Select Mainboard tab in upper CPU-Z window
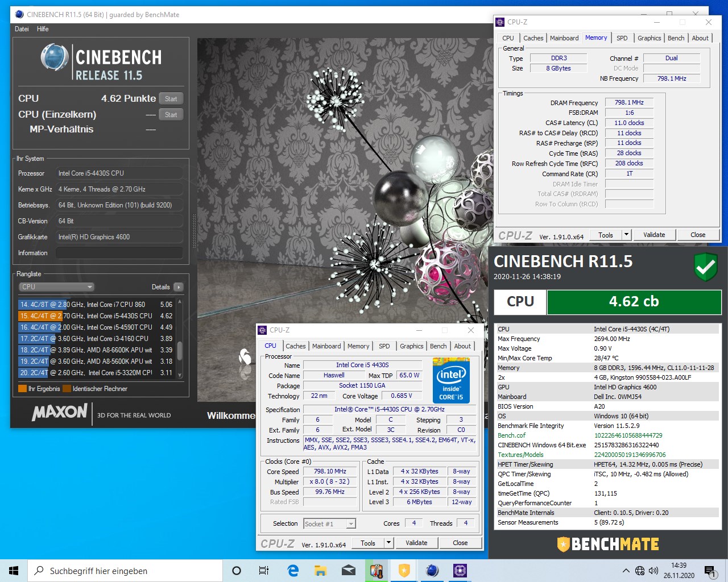728x582 pixels. [564, 38]
